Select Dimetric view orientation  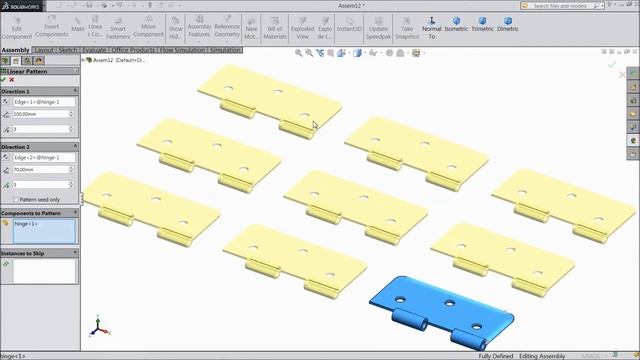[x=508, y=24]
